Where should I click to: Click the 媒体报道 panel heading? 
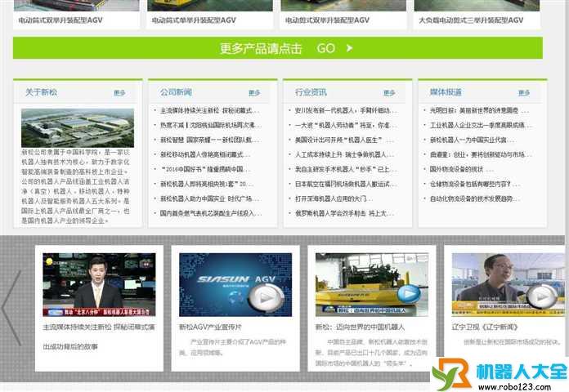(x=446, y=92)
